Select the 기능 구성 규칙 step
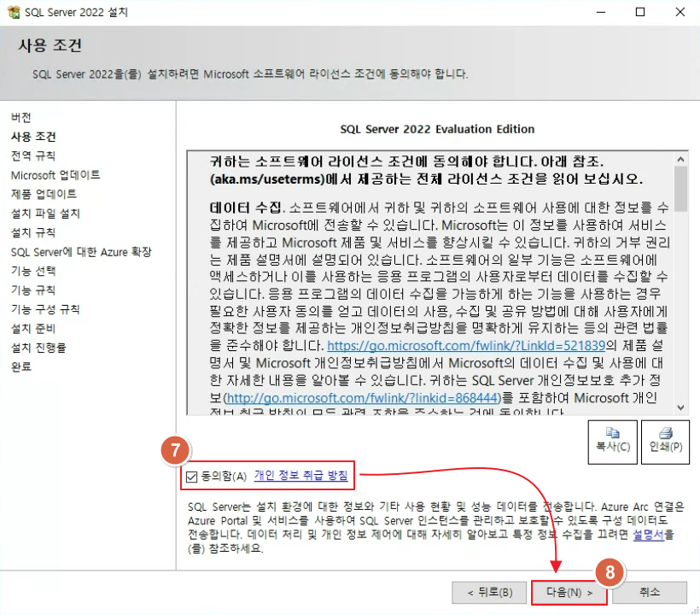 (x=45, y=309)
